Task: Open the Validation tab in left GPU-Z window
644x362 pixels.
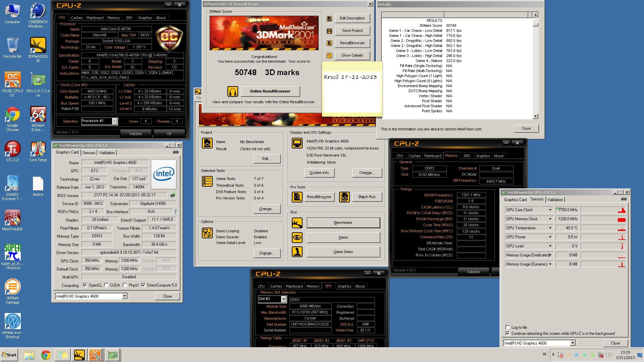Action: click(107, 153)
